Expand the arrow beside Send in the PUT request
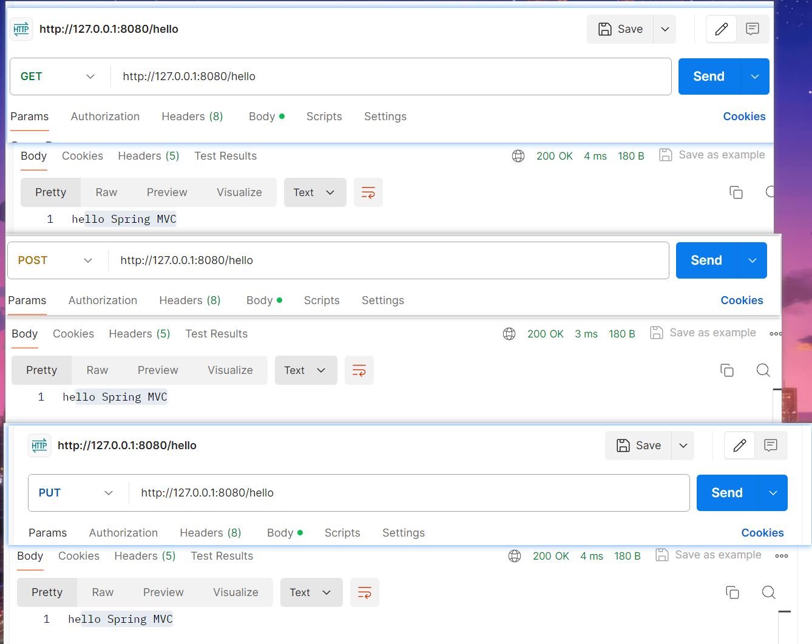This screenshot has height=644, width=812. 773,493
